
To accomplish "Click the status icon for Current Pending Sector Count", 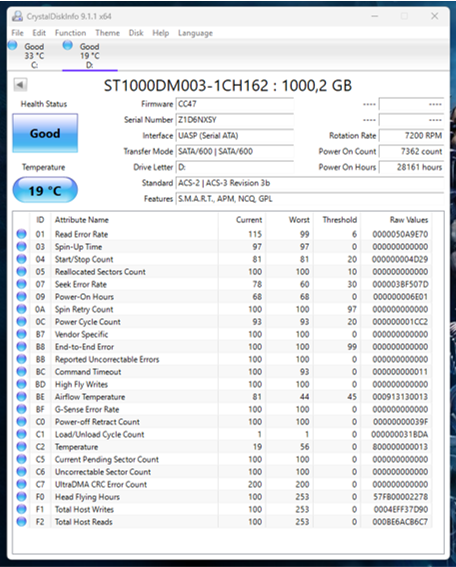I will (22, 459).
